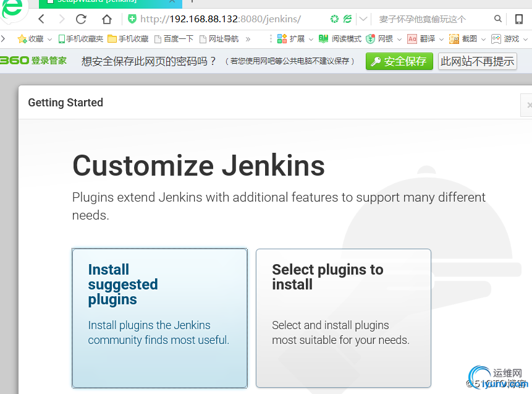Open the mobile device icon
Viewport: 532px width, 394px height.
click(519, 19)
